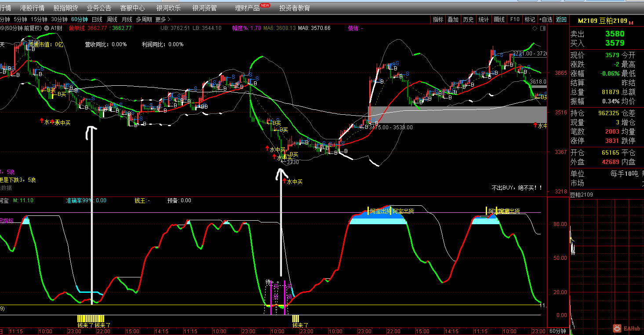Image resolution: width=644 pixels, height=335 pixels.
Task: Click the 幅度%: 1.78 reading
Action: pos(247,28)
